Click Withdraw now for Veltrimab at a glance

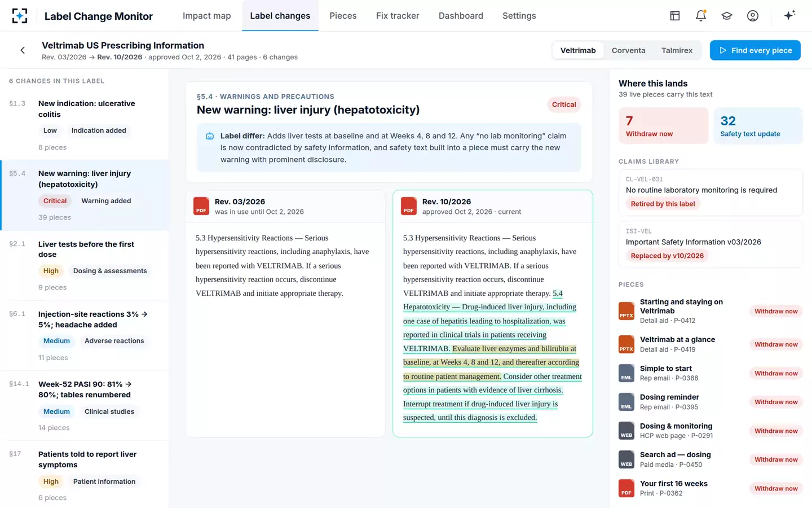tap(776, 344)
